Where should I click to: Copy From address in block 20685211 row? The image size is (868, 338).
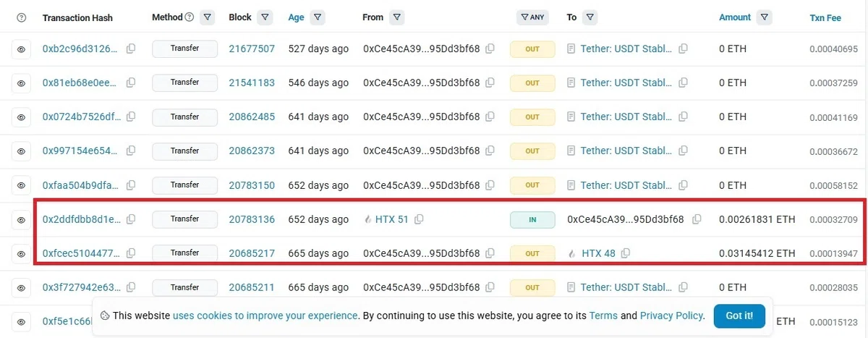(x=490, y=287)
